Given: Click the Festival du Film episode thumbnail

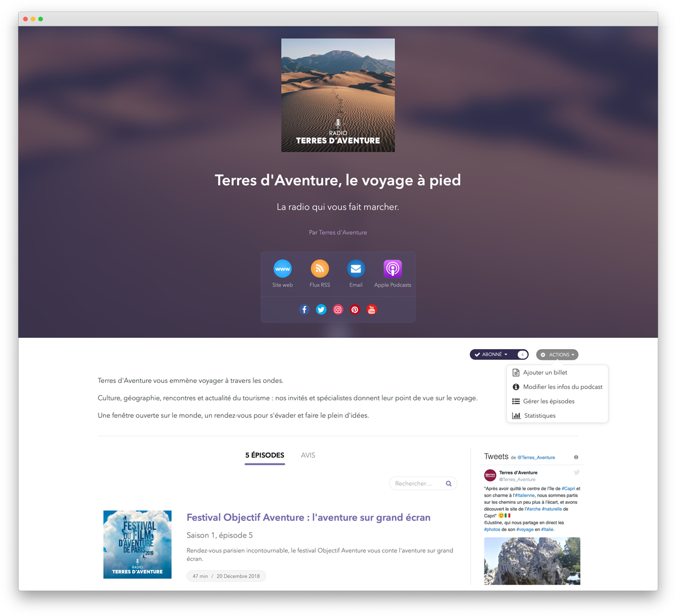Looking at the screenshot, I should point(137,544).
